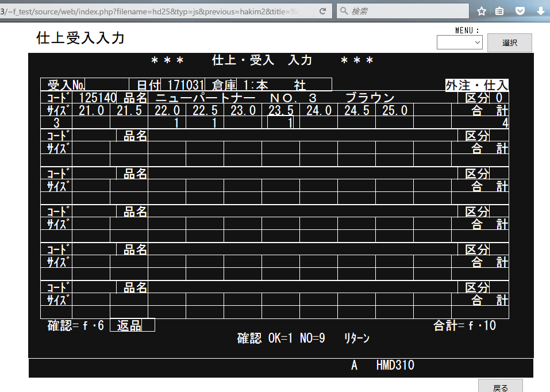Click the Pocket save icon
Viewport: 550px width, 392px height.
coord(520,11)
